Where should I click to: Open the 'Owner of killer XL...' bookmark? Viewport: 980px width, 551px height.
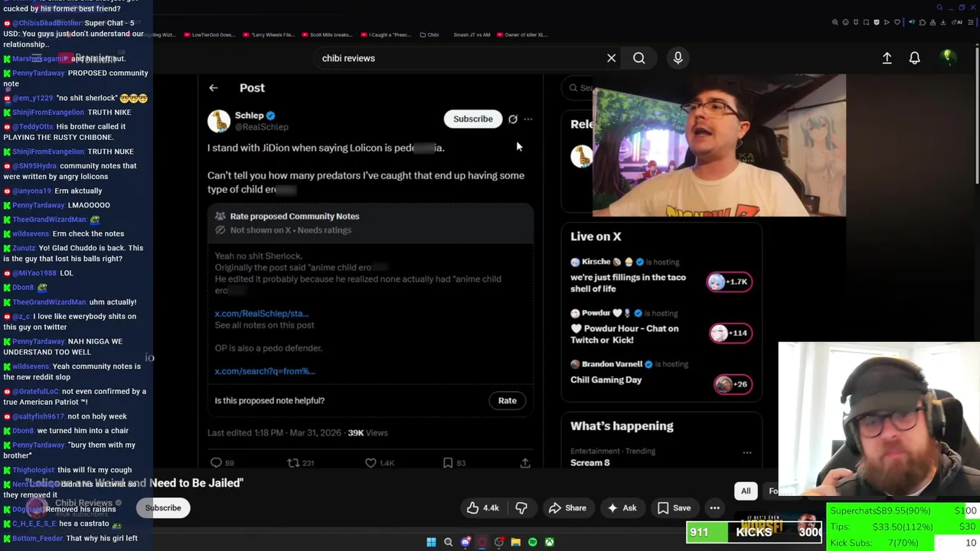(x=522, y=34)
